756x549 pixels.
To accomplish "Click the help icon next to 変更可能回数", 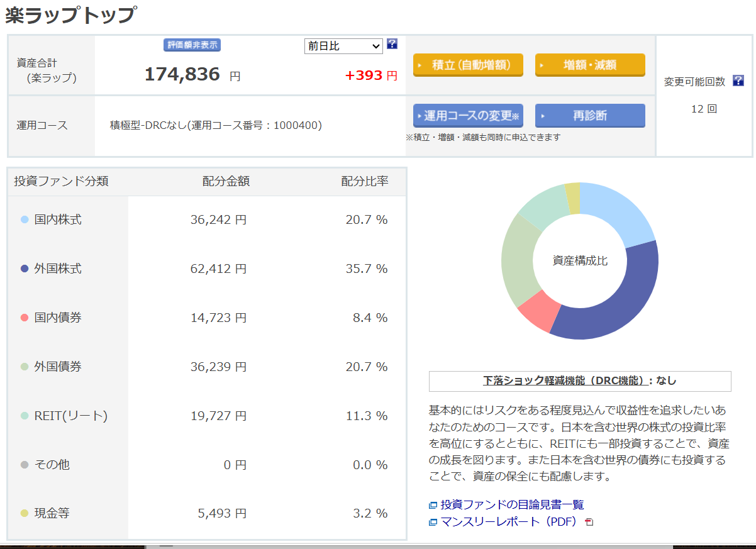I will 738,81.
